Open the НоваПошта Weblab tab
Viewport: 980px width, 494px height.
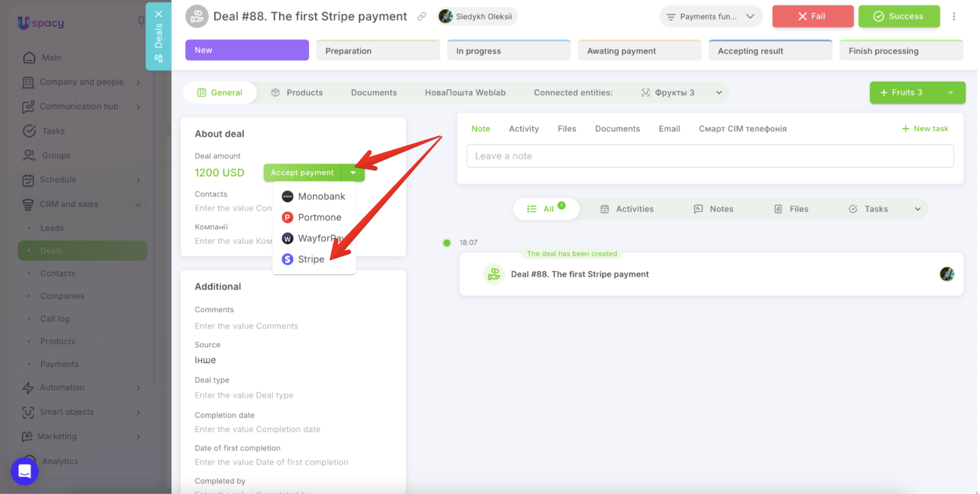pos(465,93)
